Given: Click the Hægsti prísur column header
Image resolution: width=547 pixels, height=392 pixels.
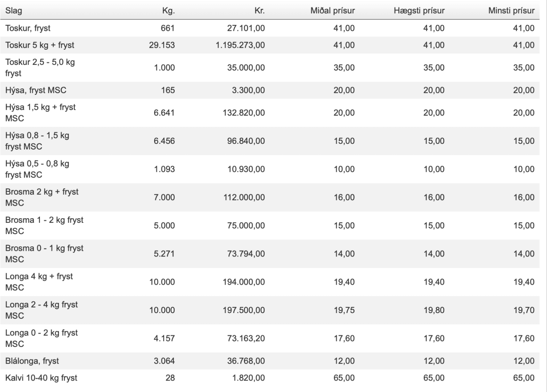Looking at the screenshot, I should pos(419,11).
